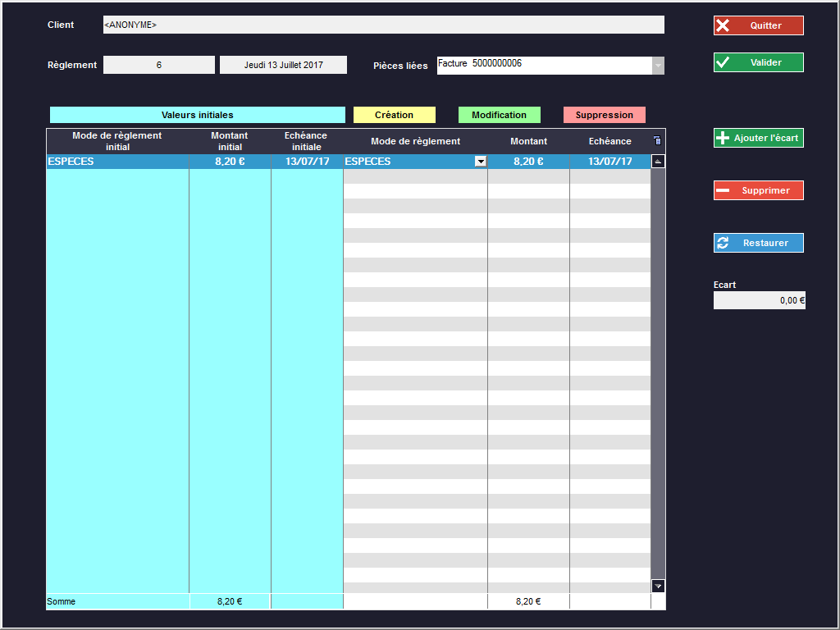Click the Mode de règlement column header
This screenshot has height=630, width=840.
pyautogui.click(x=415, y=141)
